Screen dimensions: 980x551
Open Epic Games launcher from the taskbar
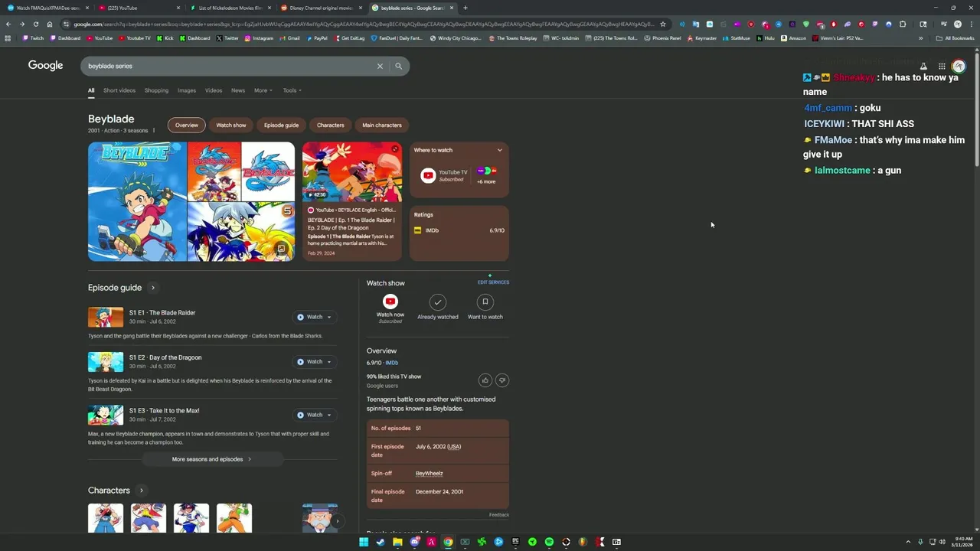point(515,542)
